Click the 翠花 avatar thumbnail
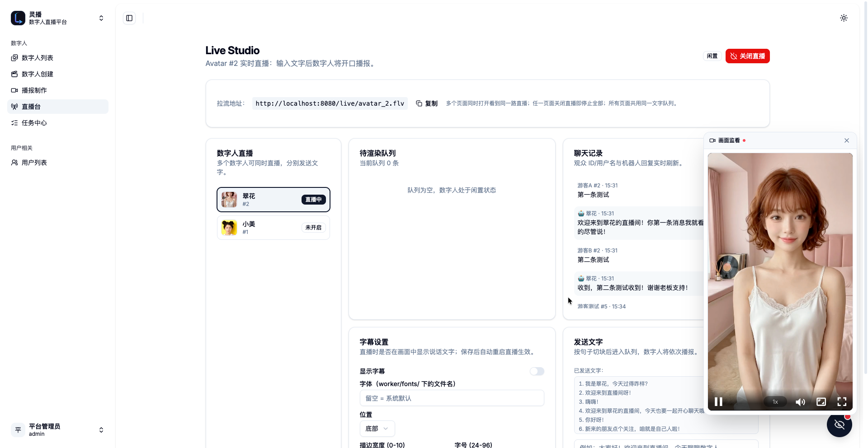This screenshot has height=448, width=868. point(229,200)
